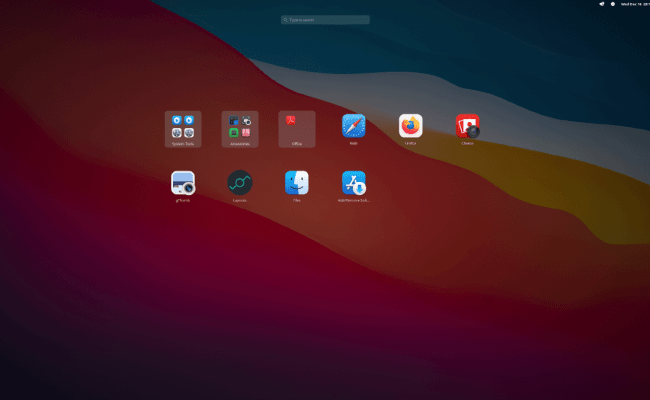Click the Type to search field

pyautogui.click(x=325, y=20)
